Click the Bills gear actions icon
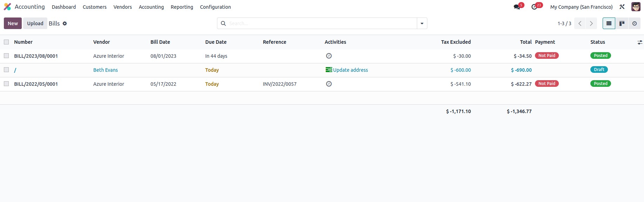This screenshot has height=202, width=644. pyautogui.click(x=65, y=23)
